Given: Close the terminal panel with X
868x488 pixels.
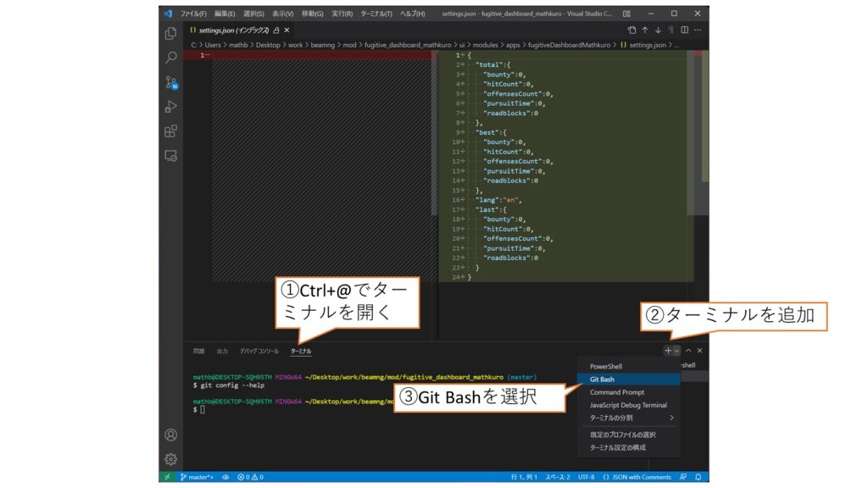Looking at the screenshot, I should pyautogui.click(x=699, y=350).
